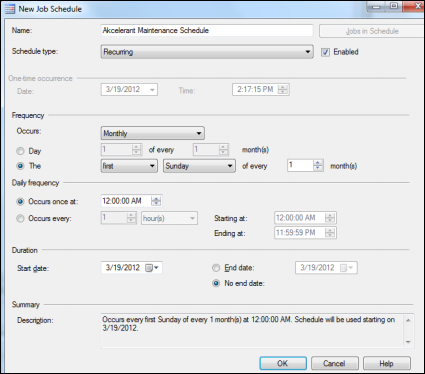Click the 'Duration' section heading

click(25, 250)
